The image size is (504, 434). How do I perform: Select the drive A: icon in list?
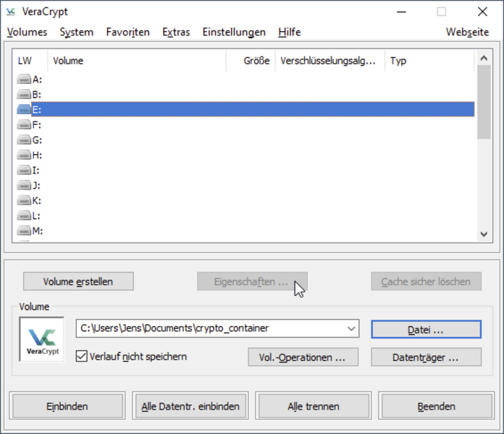pos(24,79)
